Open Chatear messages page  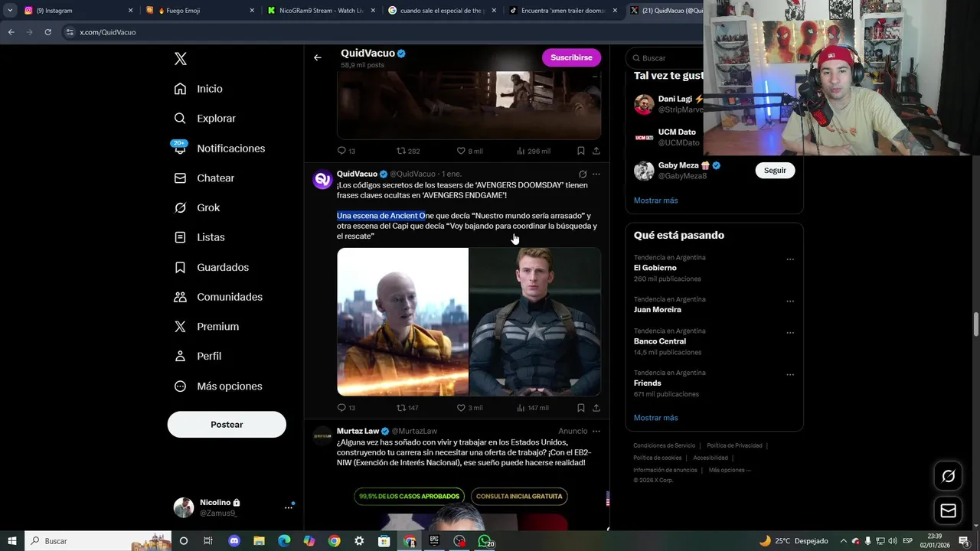click(x=204, y=178)
